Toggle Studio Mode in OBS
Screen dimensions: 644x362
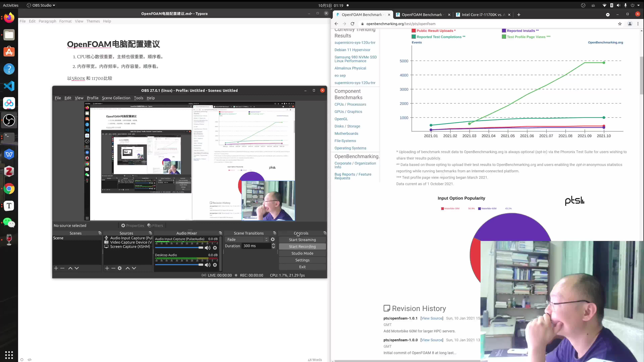(302, 253)
